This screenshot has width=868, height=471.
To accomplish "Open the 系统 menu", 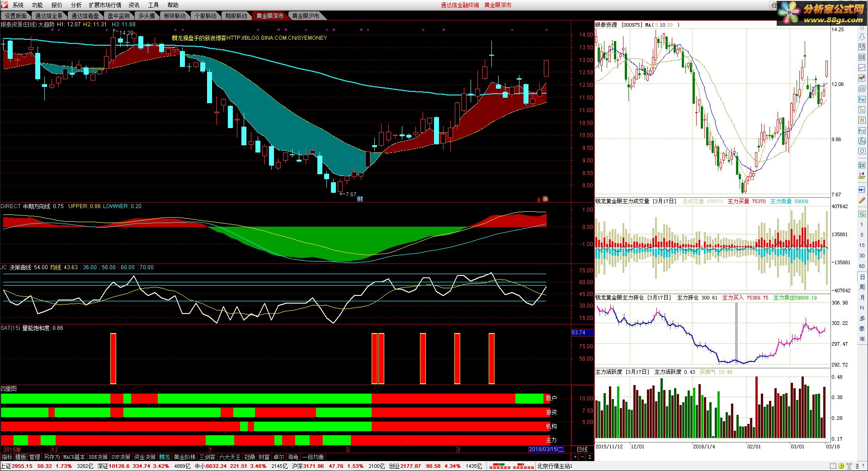I will (18, 5).
